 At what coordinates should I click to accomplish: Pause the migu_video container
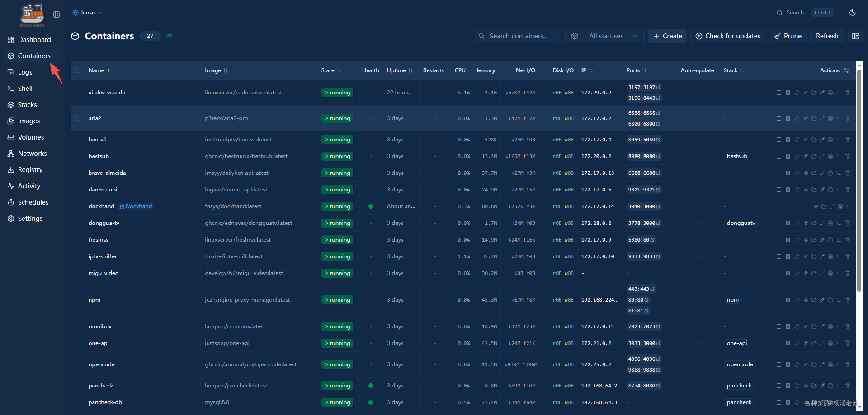point(788,273)
